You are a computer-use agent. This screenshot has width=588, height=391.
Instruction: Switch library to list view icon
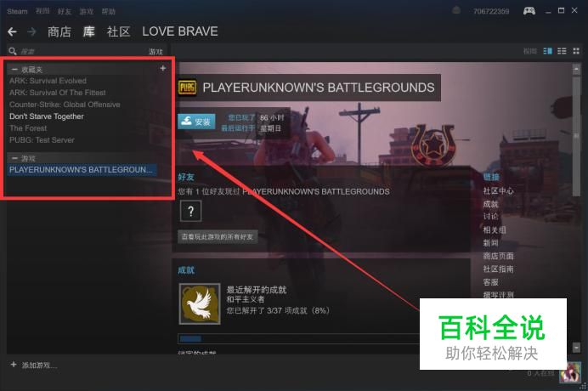click(562, 51)
